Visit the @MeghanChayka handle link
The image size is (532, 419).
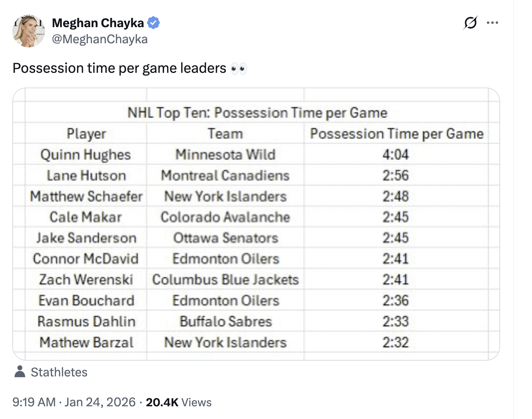pyautogui.click(x=100, y=39)
